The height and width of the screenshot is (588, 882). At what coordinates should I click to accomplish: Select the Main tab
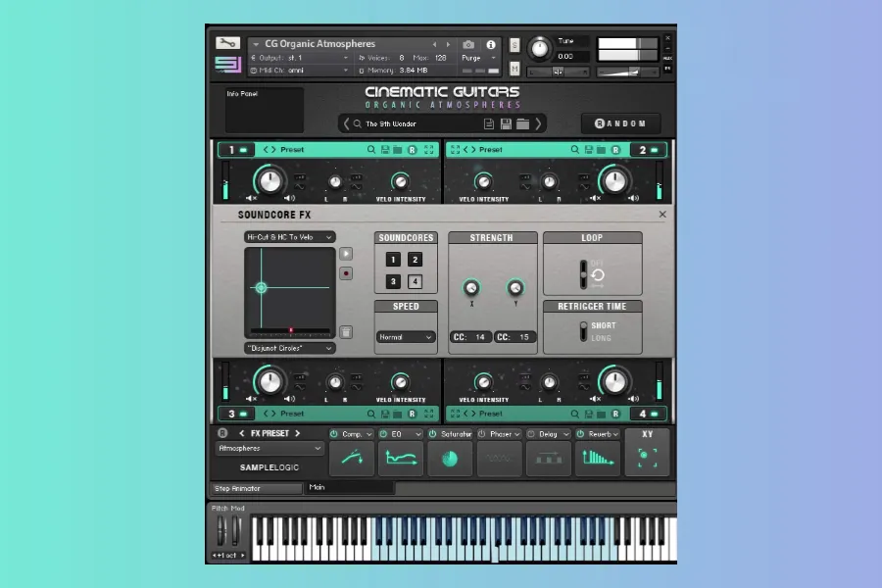(x=348, y=487)
